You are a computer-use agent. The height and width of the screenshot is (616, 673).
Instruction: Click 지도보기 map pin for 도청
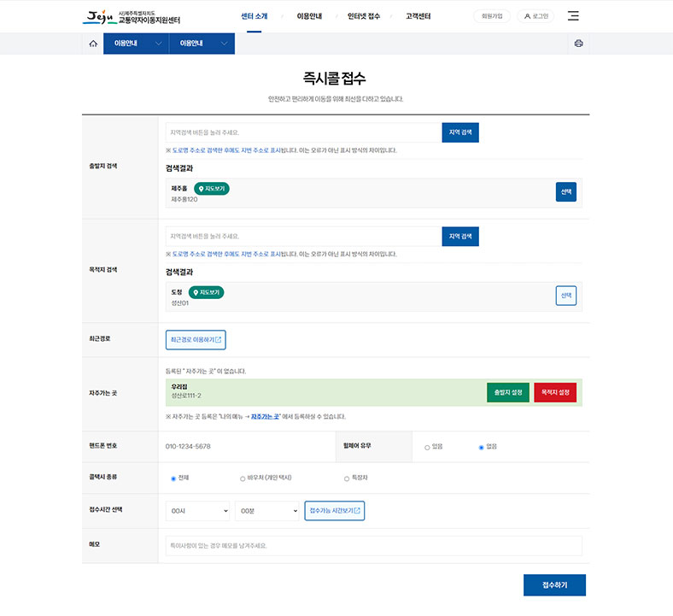[206, 292]
